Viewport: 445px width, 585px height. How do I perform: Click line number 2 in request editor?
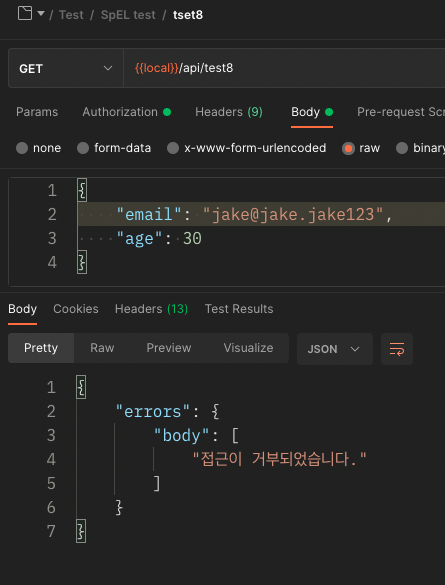coord(52,215)
